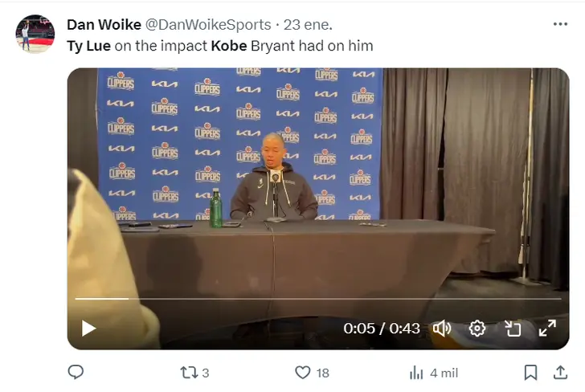585x392 pixels.
Task: Open the three-dot more options menu
Action: 560,24
